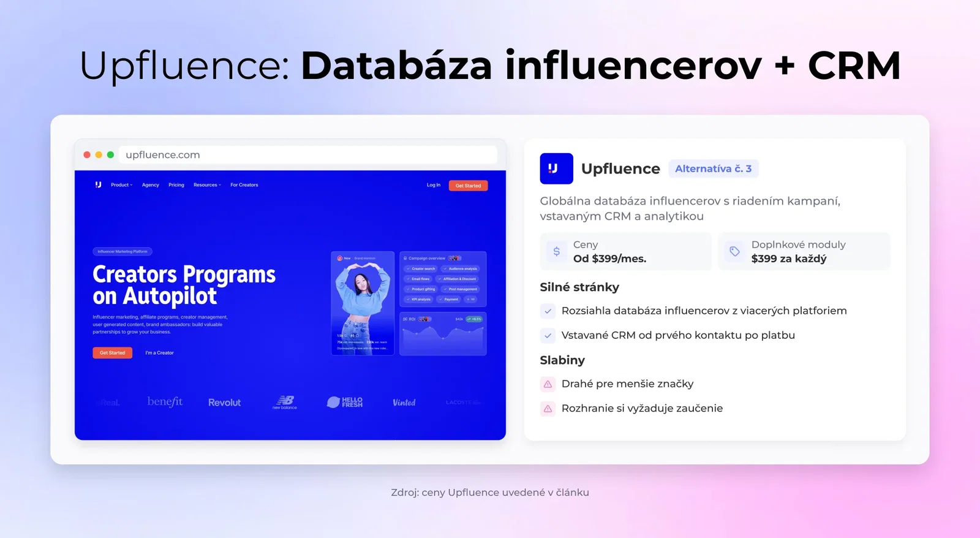The width and height of the screenshot is (980, 538).
Task: Open the For Creators menu item
Action: [244, 185]
